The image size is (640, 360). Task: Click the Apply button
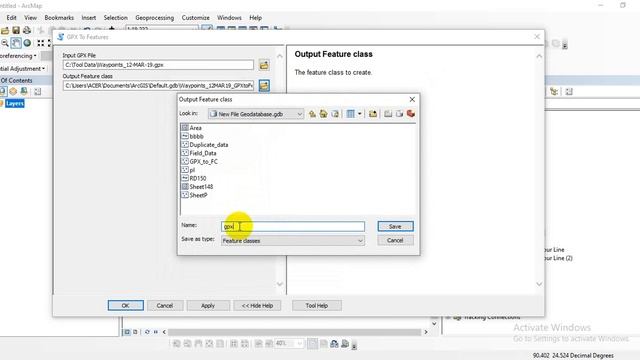pos(208,305)
